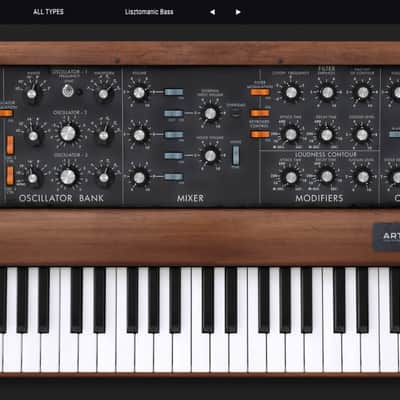Toggle the Oscillator-2 mixer on/off switch

click(x=174, y=135)
